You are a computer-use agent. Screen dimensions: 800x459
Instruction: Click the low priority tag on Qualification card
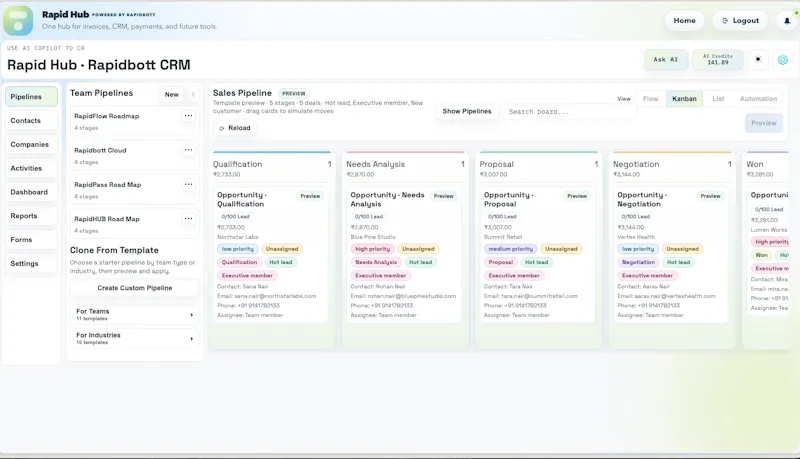click(x=237, y=249)
